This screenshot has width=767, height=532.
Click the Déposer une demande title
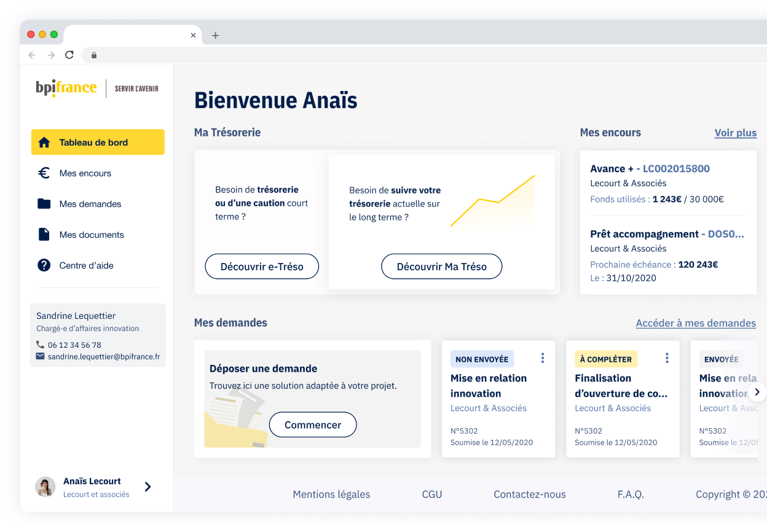264,369
